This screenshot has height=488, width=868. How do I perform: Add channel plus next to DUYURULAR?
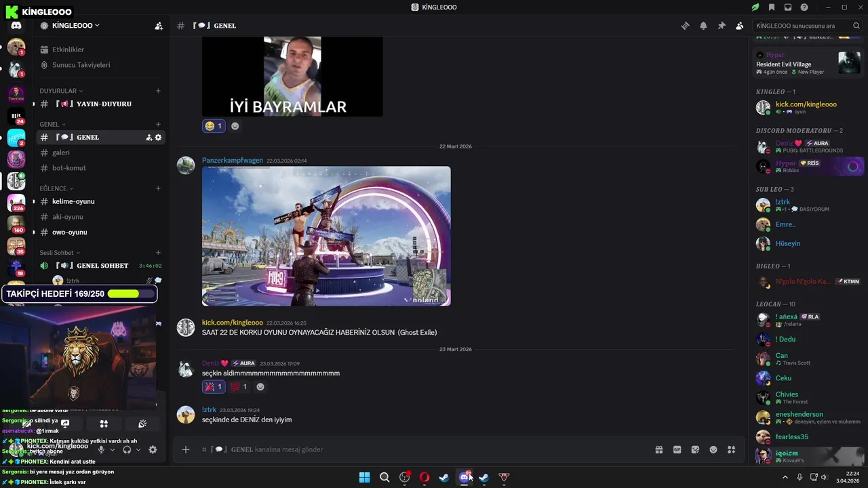click(158, 91)
